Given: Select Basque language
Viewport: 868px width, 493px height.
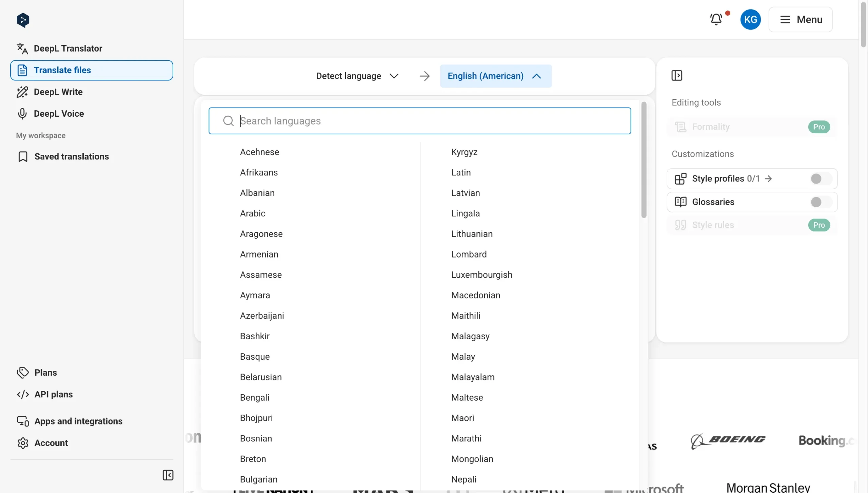Looking at the screenshot, I should click(x=255, y=357).
